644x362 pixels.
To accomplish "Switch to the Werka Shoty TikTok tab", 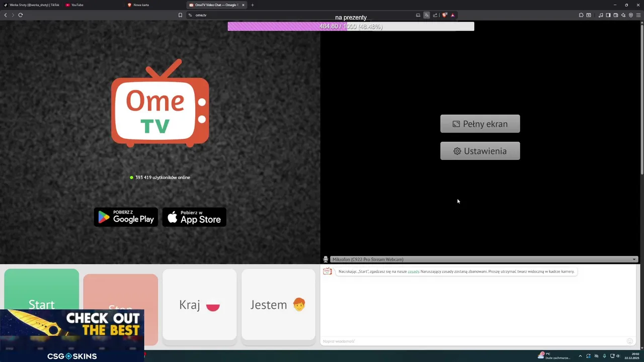I will coord(32,5).
